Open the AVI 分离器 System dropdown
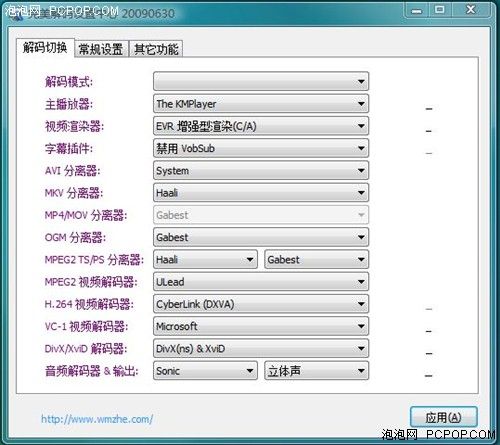The image size is (500, 445). [x=261, y=171]
